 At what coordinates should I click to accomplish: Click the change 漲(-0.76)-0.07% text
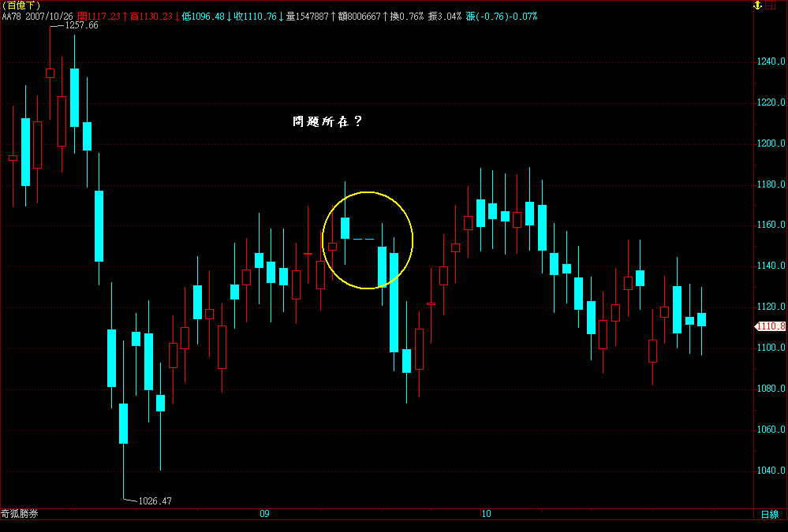point(502,16)
